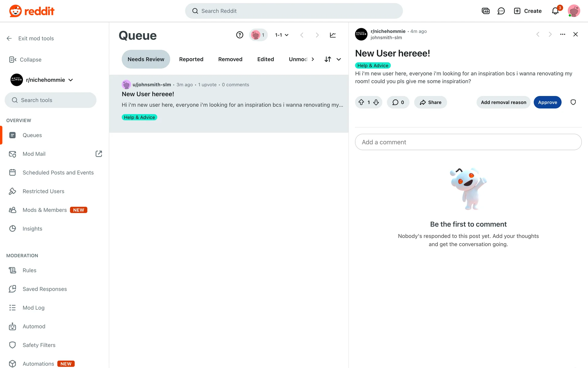This screenshot has width=588, height=368.
Task: Click the Add a comment field
Action: pyautogui.click(x=468, y=142)
